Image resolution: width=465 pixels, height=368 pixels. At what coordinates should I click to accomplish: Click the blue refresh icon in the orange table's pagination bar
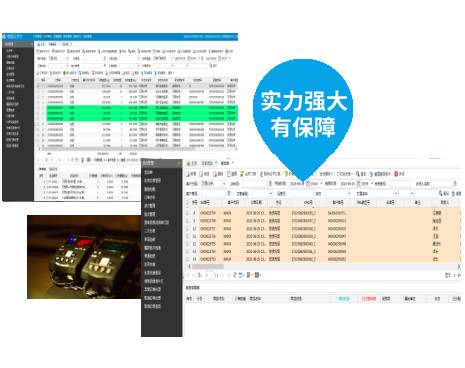(x=235, y=275)
